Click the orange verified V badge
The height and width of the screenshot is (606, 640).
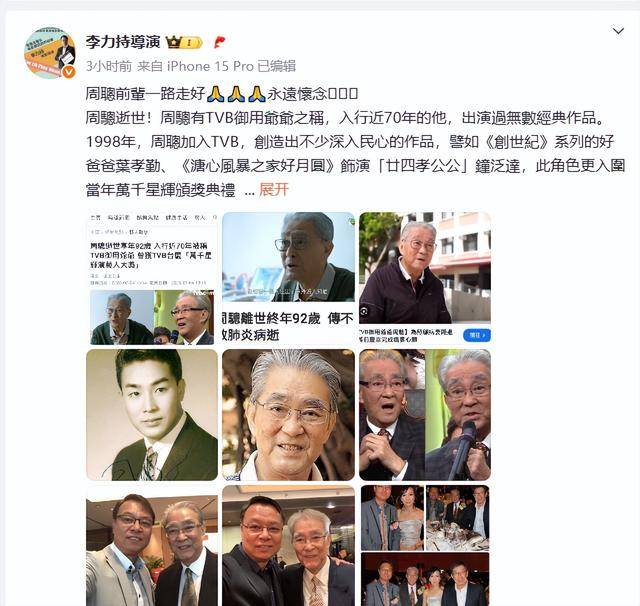coord(69,71)
